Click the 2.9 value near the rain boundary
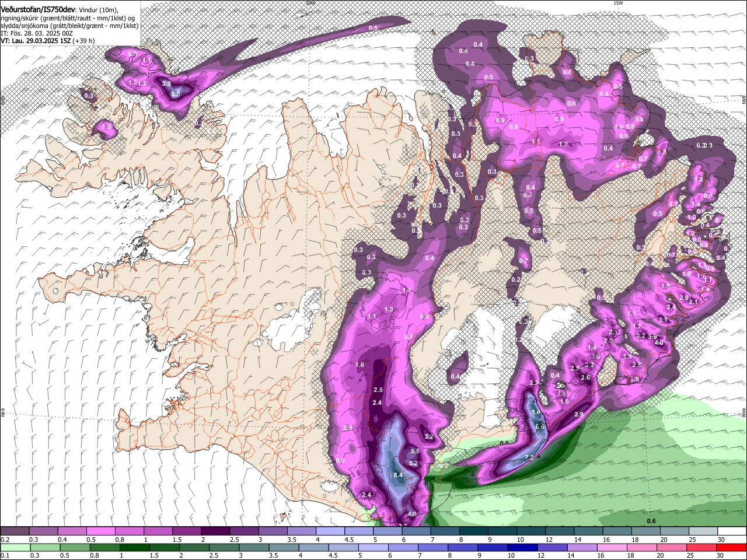Image resolution: width=747 pixels, height=560 pixels. (579, 414)
